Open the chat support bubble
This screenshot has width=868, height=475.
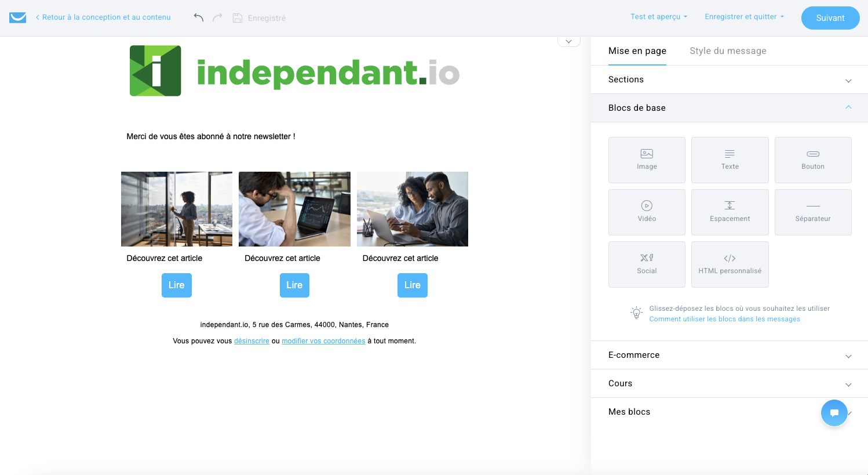pyautogui.click(x=834, y=413)
